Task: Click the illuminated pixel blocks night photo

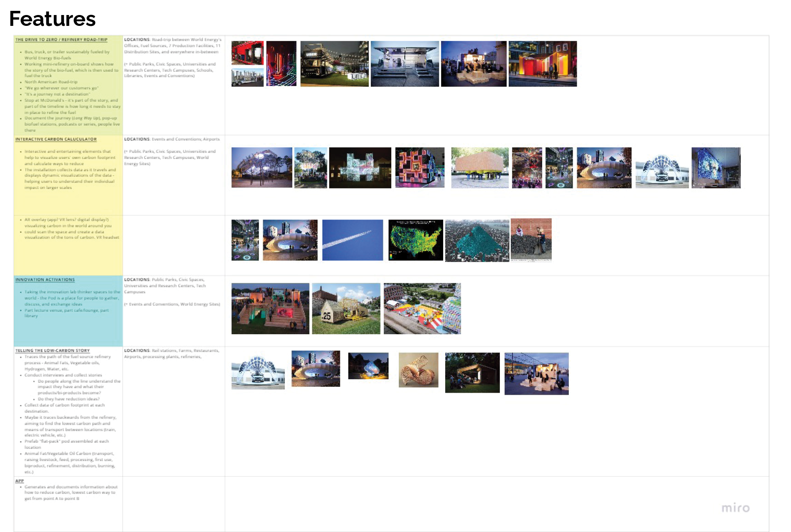Action: tap(360, 168)
